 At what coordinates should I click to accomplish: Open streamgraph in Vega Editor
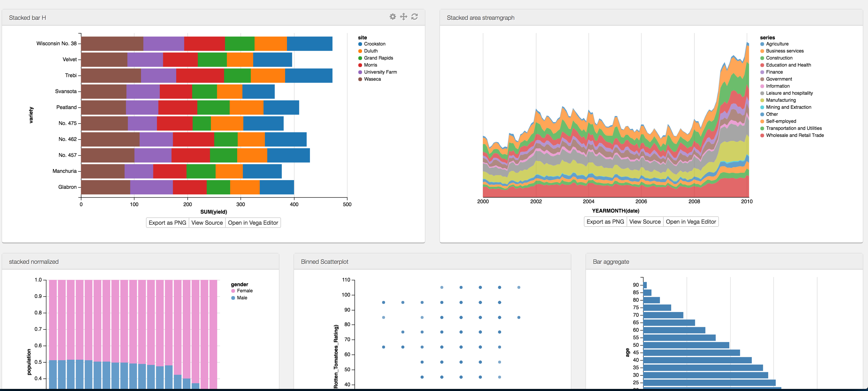tap(690, 222)
